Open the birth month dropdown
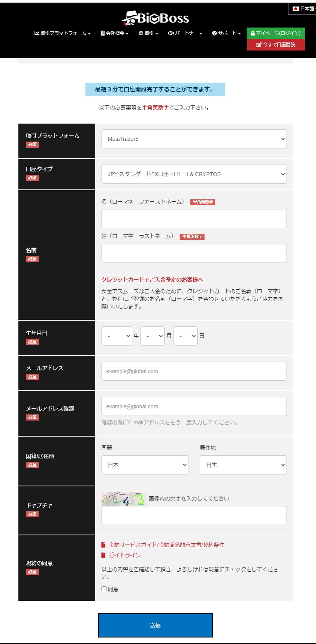 152,336
